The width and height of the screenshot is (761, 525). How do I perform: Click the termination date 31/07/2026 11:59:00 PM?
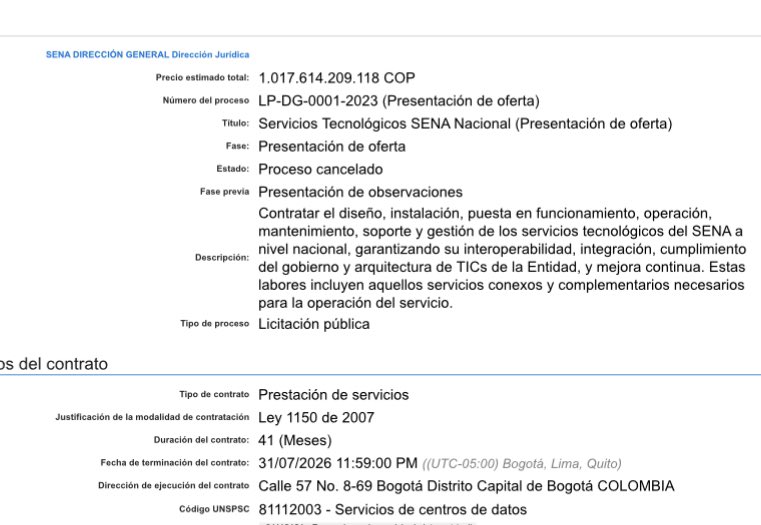click(338, 463)
